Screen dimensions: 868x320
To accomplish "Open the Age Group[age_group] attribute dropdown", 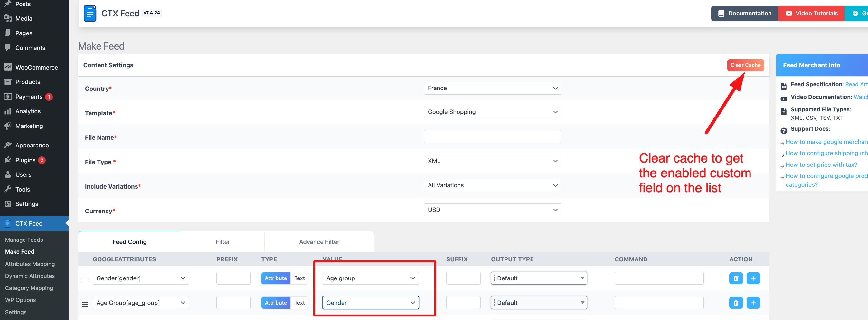I will [140, 303].
